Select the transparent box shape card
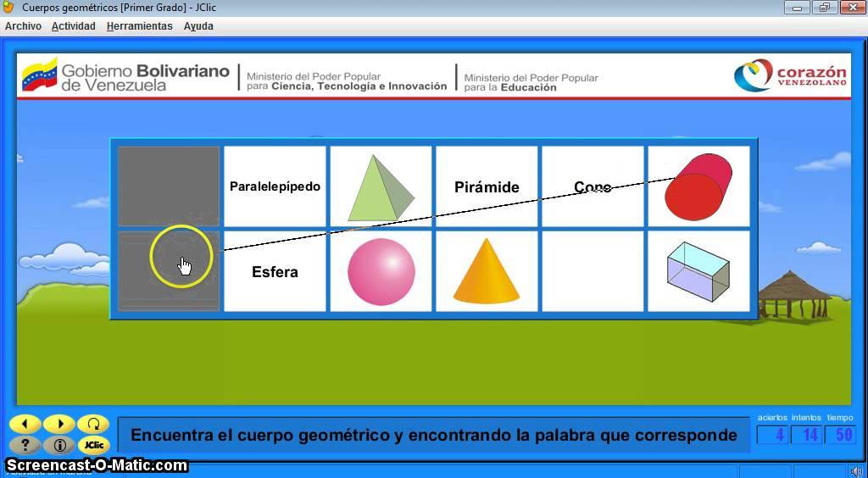 tap(698, 271)
